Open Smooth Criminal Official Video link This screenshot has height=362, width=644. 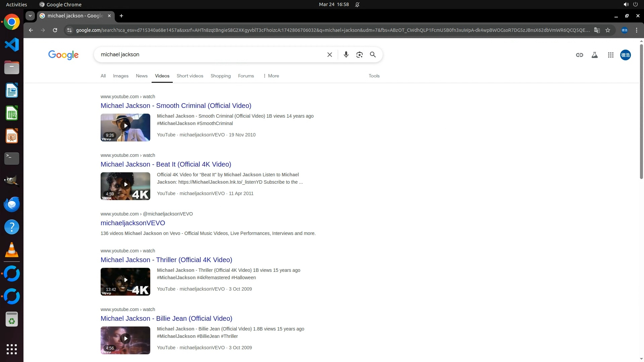[x=176, y=106]
